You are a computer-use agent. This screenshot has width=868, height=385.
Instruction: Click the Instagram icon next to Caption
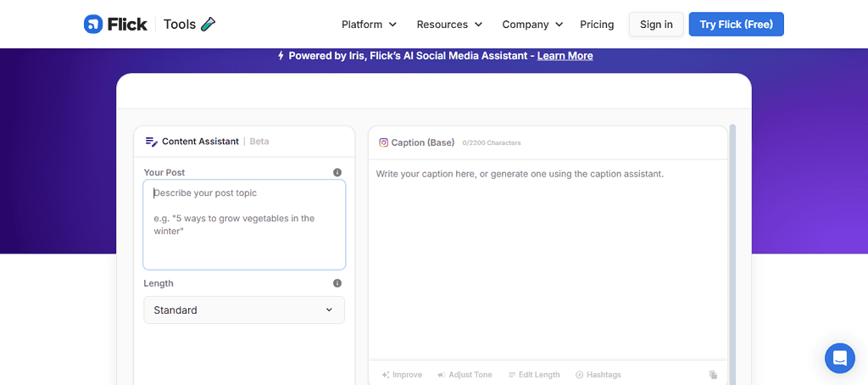pyautogui.click(x=383, y=142)
